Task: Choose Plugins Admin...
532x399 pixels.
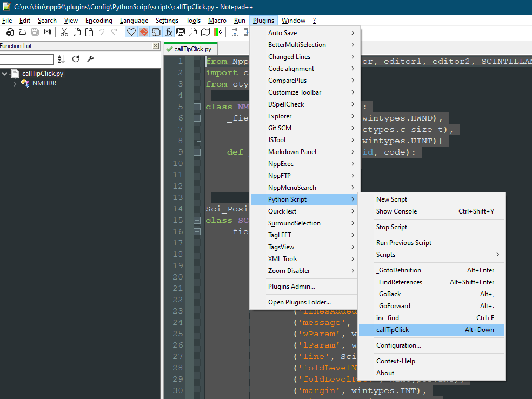Action: (x=304, y=287)
